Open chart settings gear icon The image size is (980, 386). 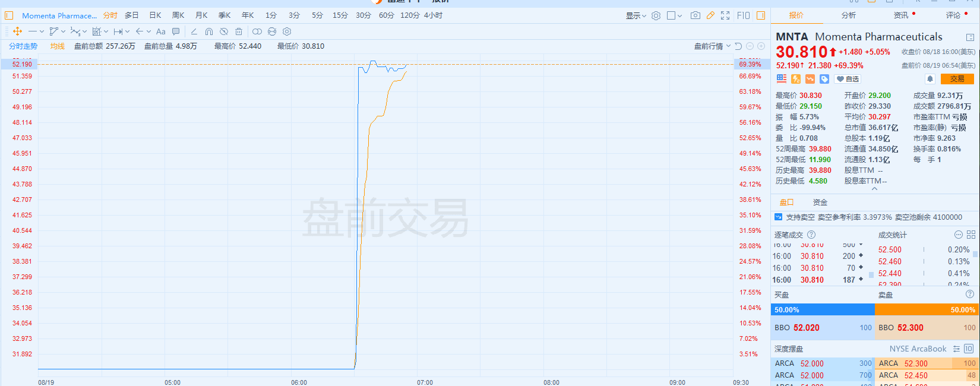(x=656, y=15)
